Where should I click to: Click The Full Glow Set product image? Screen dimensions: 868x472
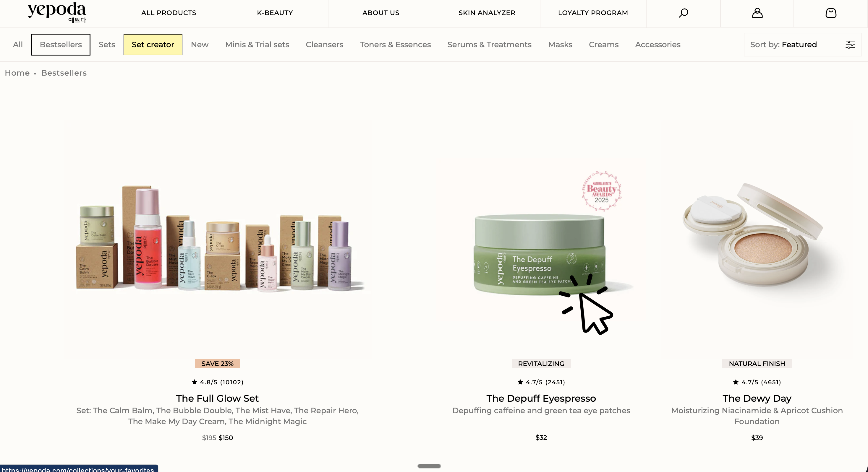[218, 240]
